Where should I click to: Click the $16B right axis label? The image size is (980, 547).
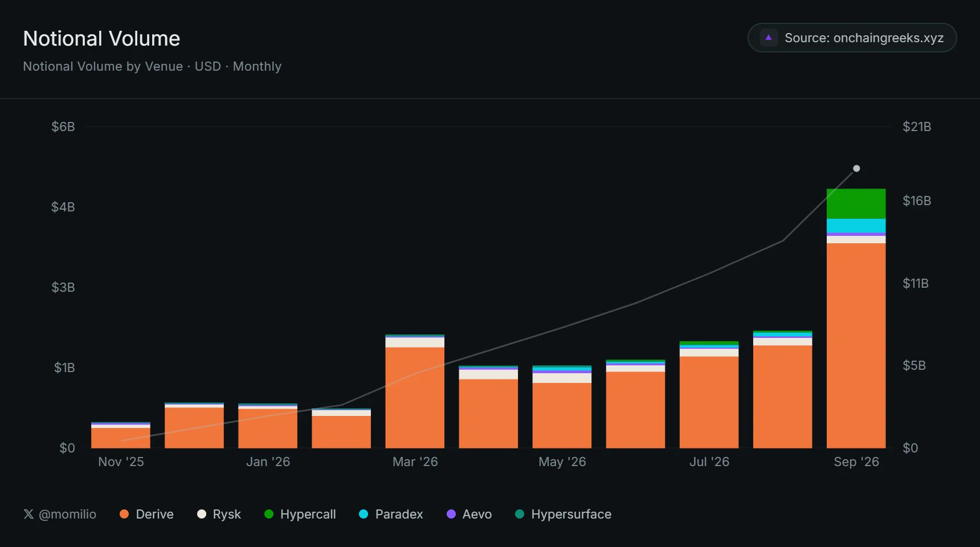(x=917, y=201)
